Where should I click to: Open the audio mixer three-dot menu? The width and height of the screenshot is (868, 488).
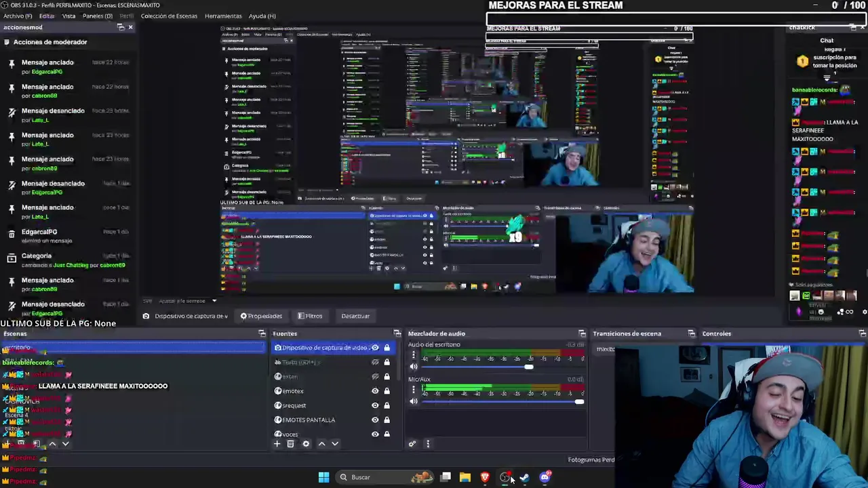(427, 444)
